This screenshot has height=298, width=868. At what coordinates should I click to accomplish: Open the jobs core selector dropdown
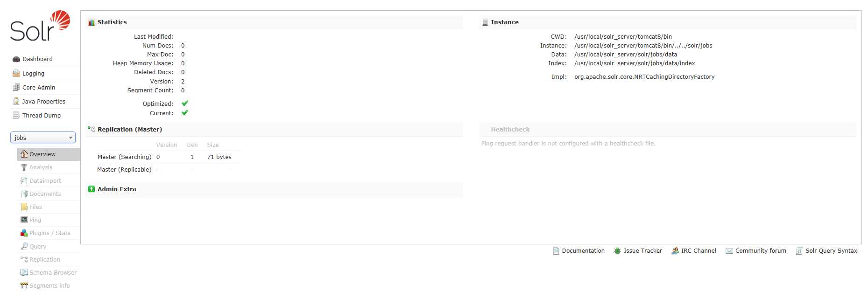[x=43, y=138]
